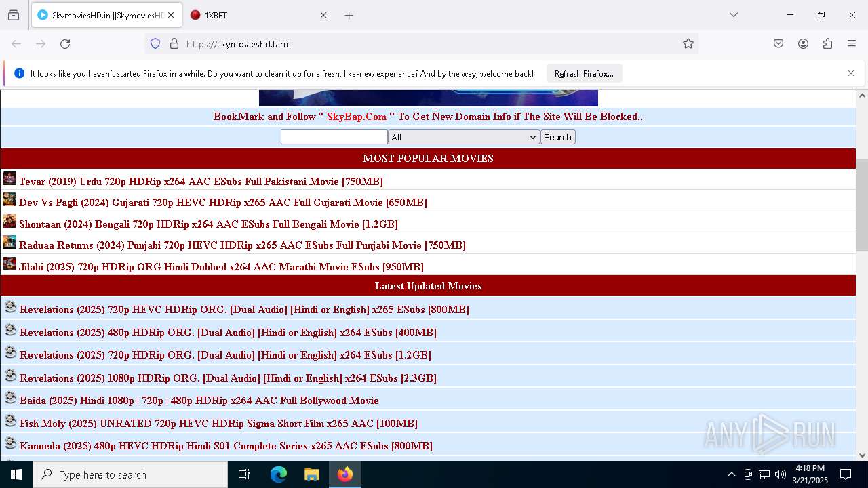Show hidden system tray icons
Screen dimensions: 868x488
click(731, 474)
